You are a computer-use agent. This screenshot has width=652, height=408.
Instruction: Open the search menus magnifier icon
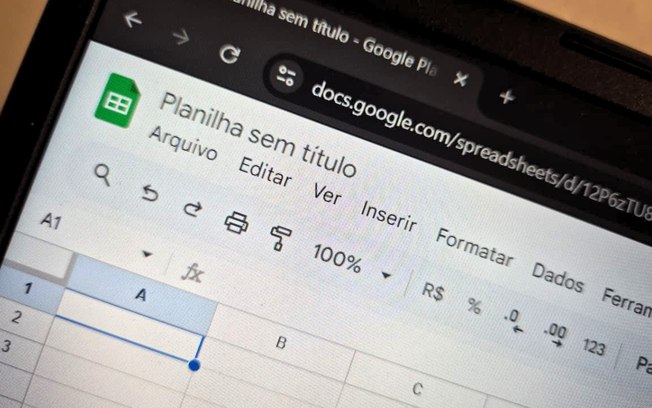click(102, 174)
